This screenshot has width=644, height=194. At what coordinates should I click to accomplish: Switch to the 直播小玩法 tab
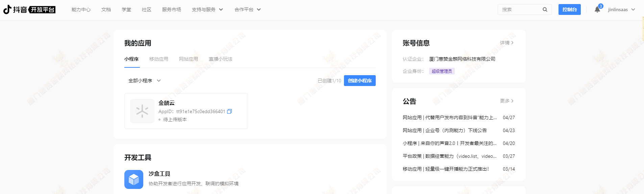coord(221,59)
